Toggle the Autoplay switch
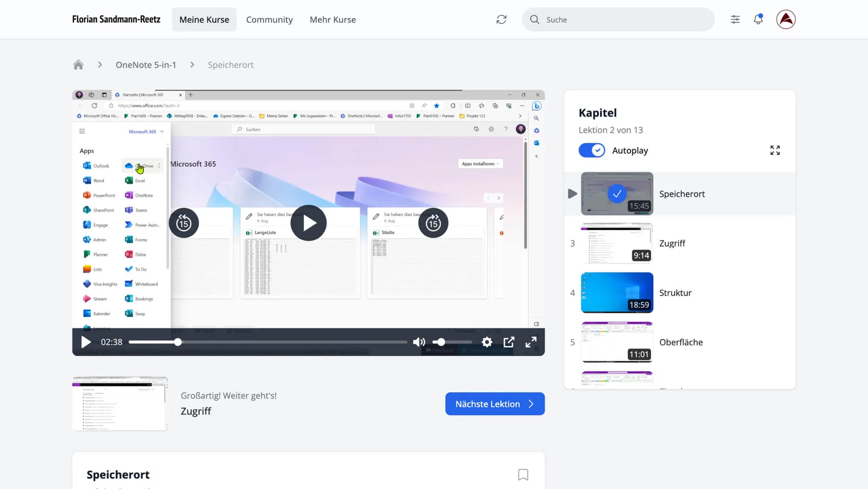The width and height of the screenshot is (868, 489). click(x=592, y=150)
